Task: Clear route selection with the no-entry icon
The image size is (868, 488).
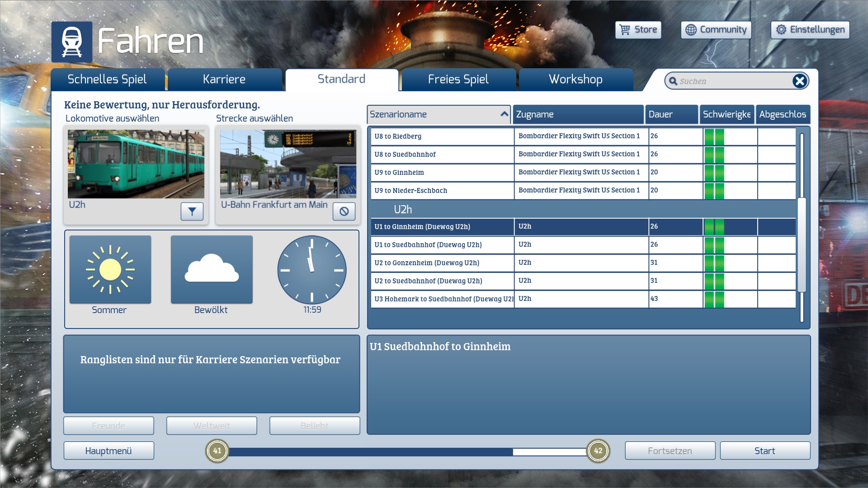Action: pyautogui.click(x=344, y=211)
